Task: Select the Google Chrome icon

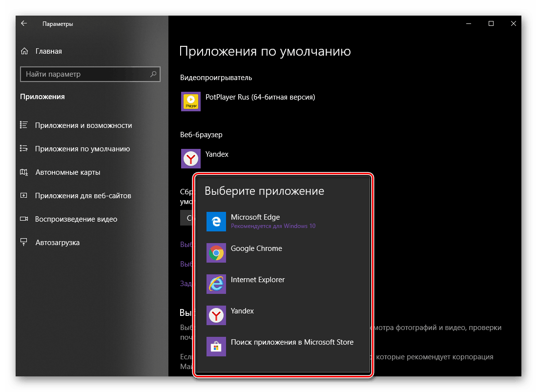Action: coord(216,253)
